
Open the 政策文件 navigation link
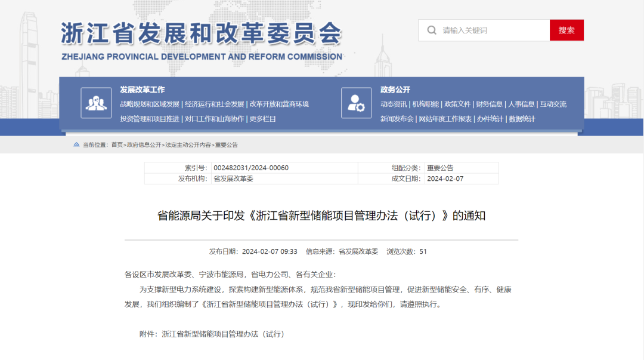[x=457, y=104]
